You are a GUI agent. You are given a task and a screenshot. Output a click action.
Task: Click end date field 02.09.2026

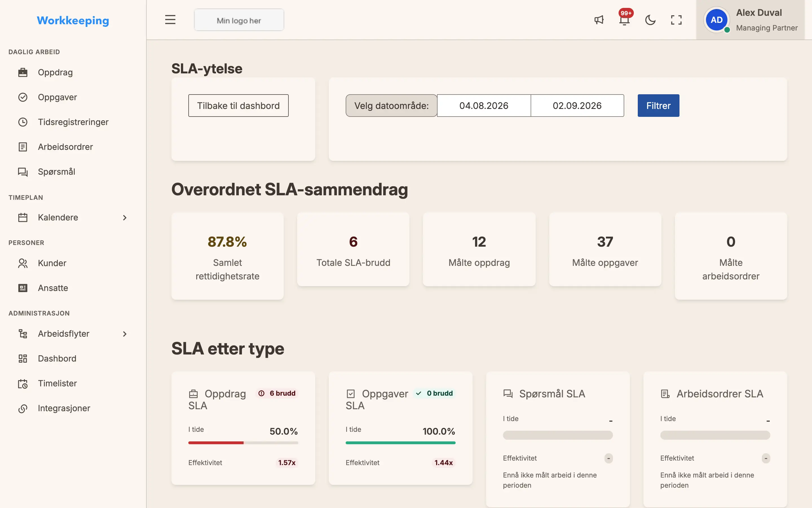tap(577, 106)
